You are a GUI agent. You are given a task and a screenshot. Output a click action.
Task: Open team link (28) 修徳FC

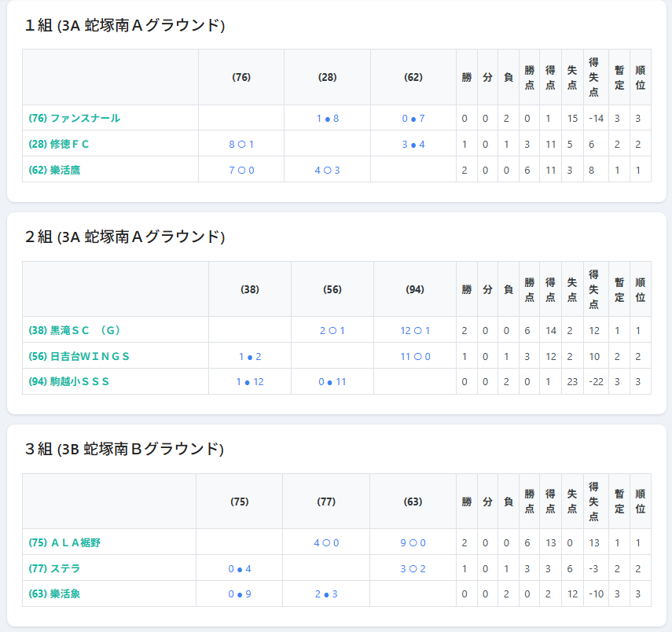(58, 144)
